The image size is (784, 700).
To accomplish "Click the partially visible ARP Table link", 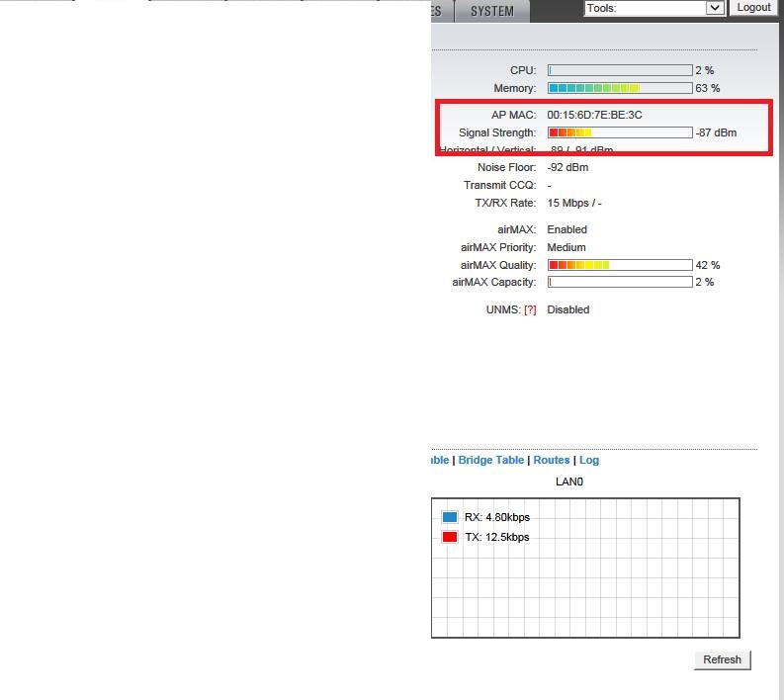I will (x=440, y=460).
